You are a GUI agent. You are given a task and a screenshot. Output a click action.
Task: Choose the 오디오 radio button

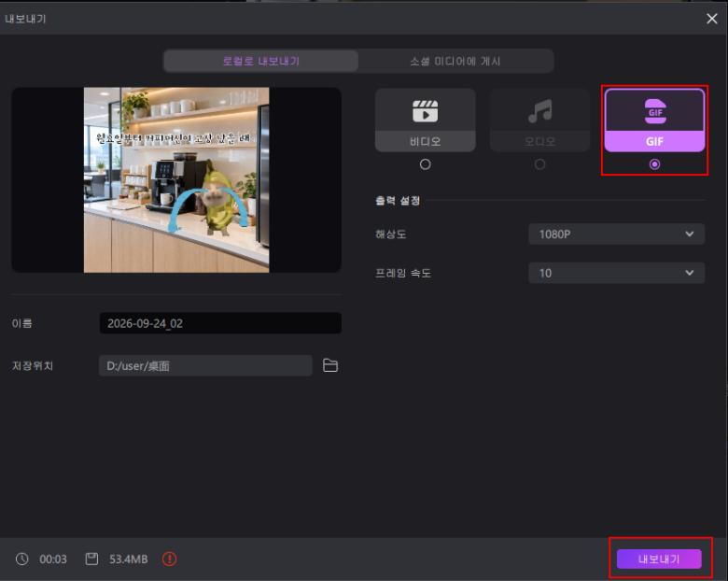(x=539, y=164)
